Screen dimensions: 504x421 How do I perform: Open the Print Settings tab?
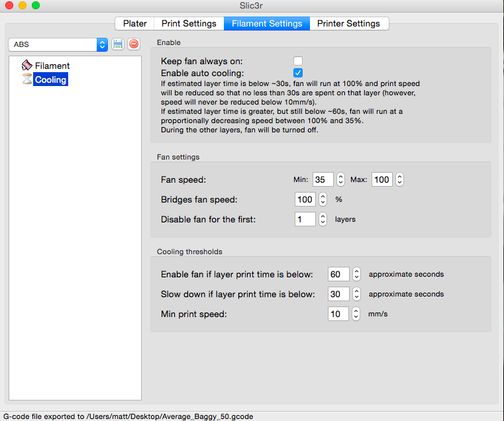[x=189, y=23]
